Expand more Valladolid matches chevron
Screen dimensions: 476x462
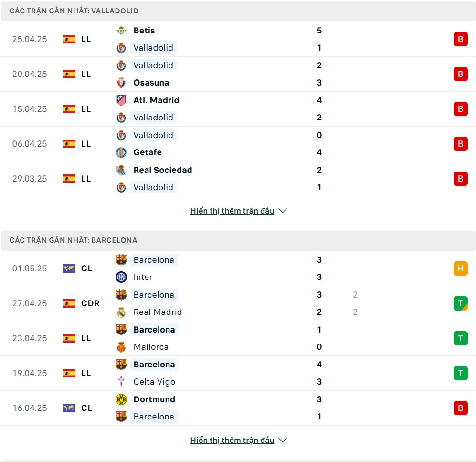(283, 211)
